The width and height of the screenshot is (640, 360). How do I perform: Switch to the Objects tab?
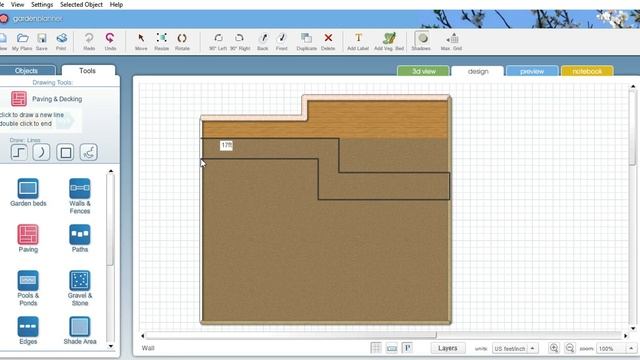[27, 71]
